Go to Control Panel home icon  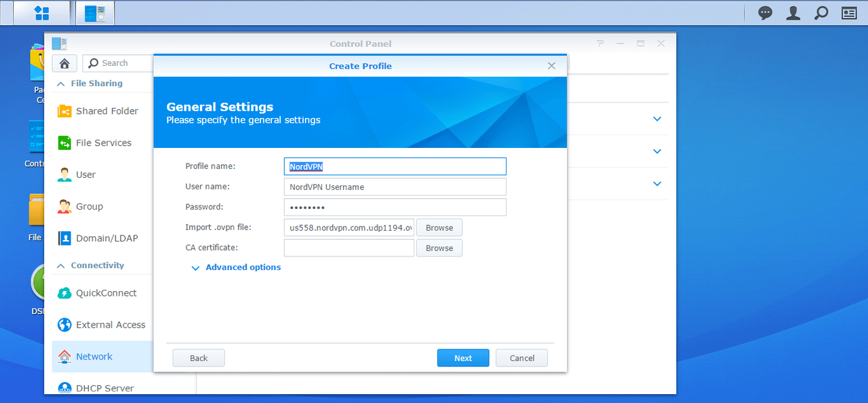[64, 63]
